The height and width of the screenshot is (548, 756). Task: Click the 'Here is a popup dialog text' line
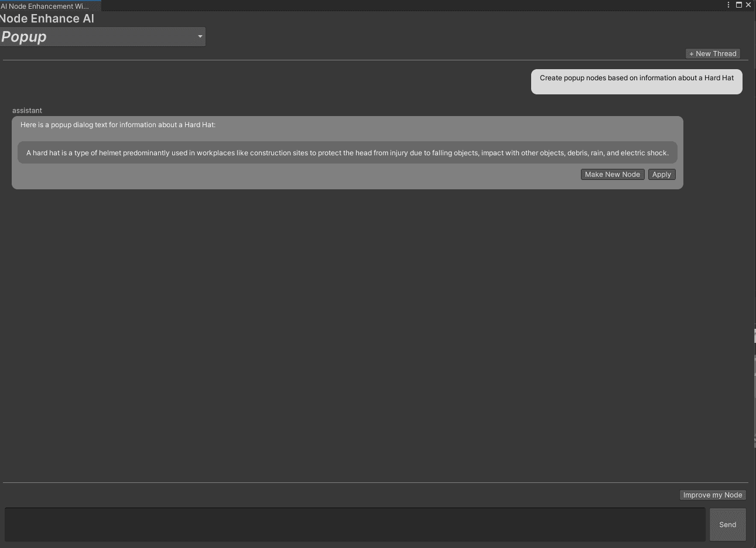pyautogui.click(x=118, y=125)
